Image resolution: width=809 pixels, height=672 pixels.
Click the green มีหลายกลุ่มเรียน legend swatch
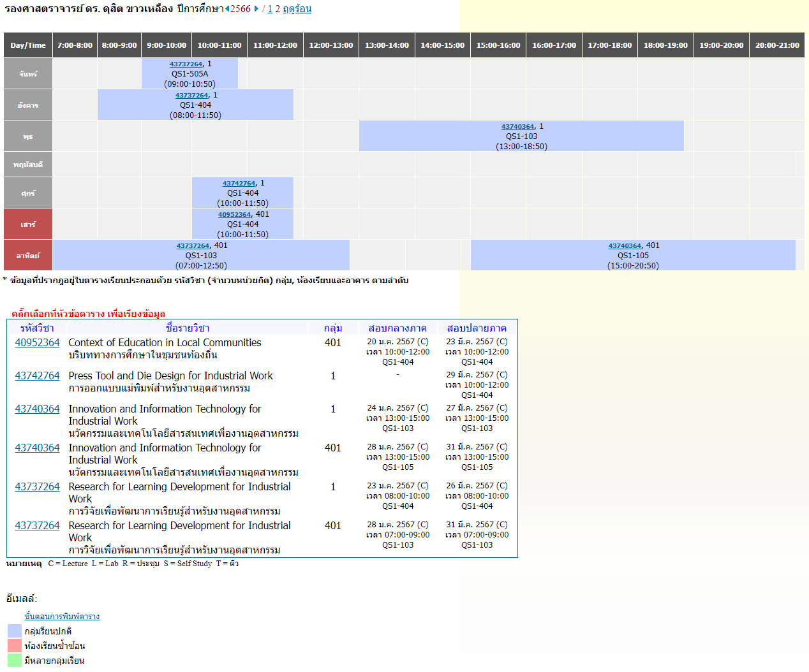(15, 661)
